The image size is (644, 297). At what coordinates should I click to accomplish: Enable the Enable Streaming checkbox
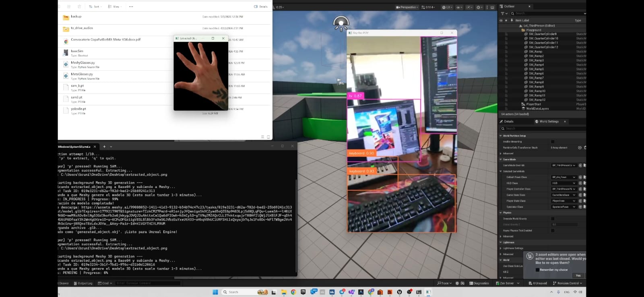[x=553, y=142]
